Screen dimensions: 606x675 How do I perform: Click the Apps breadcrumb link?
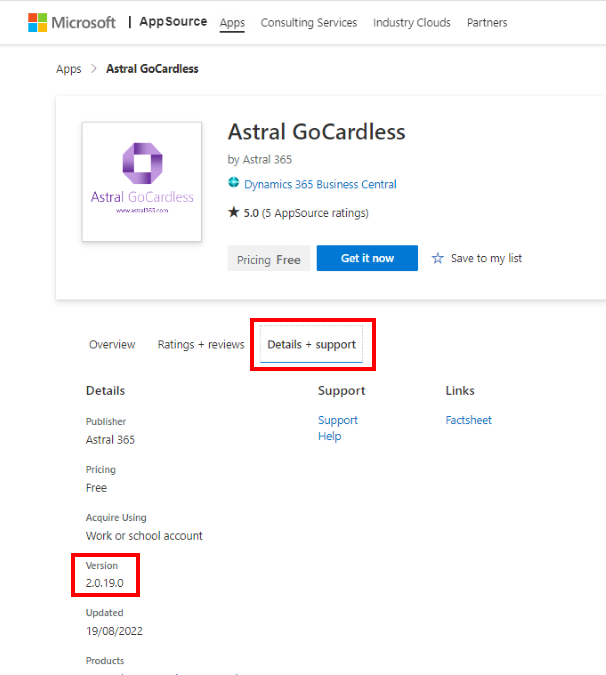[x=69, y=69]
